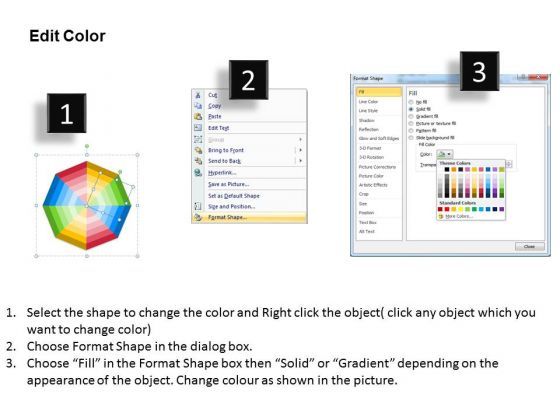Click the Cut scissors icon
The image size is (560, 420).
point(198,95)
